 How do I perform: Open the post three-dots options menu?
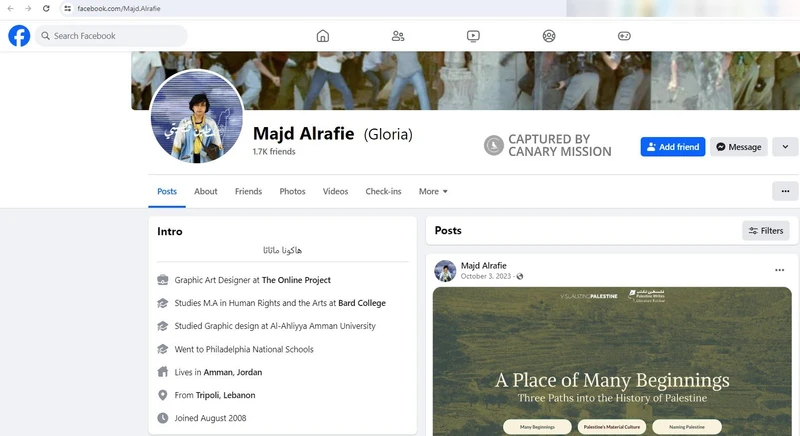780,270
